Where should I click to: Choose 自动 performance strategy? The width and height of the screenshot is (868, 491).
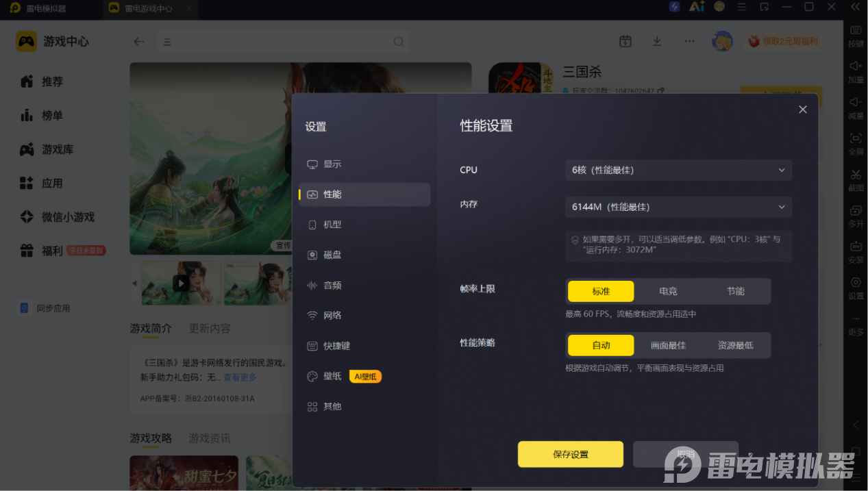point(601,345)
